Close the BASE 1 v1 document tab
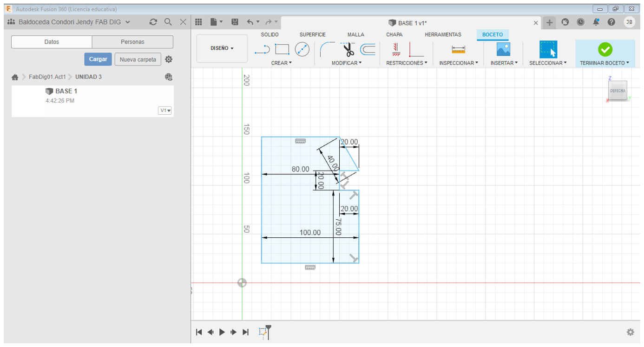The width and height of the screenshot is (644, 347). (x=536, y=23)
